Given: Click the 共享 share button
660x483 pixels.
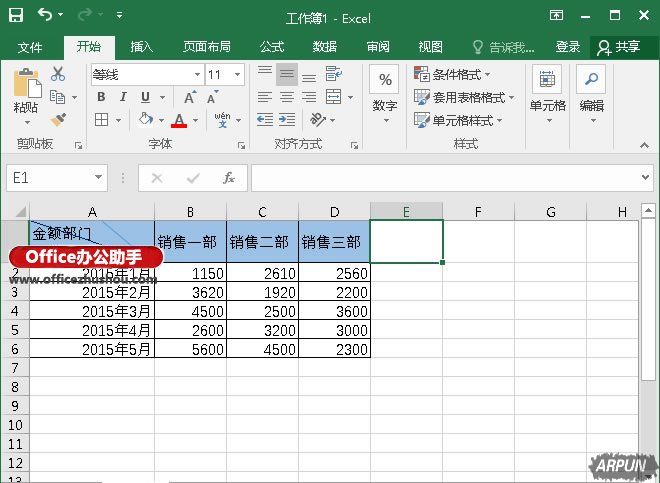Looking at the screenshot, I should click(619, 47).
